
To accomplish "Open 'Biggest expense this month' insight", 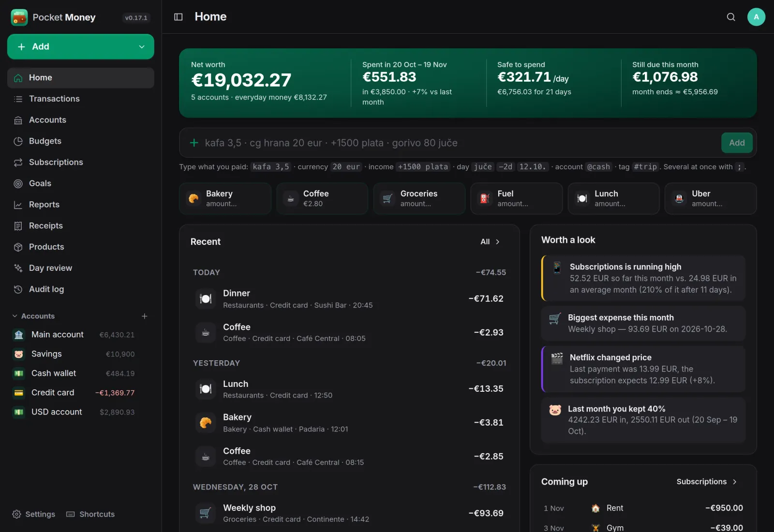I will tap(643, 324).
